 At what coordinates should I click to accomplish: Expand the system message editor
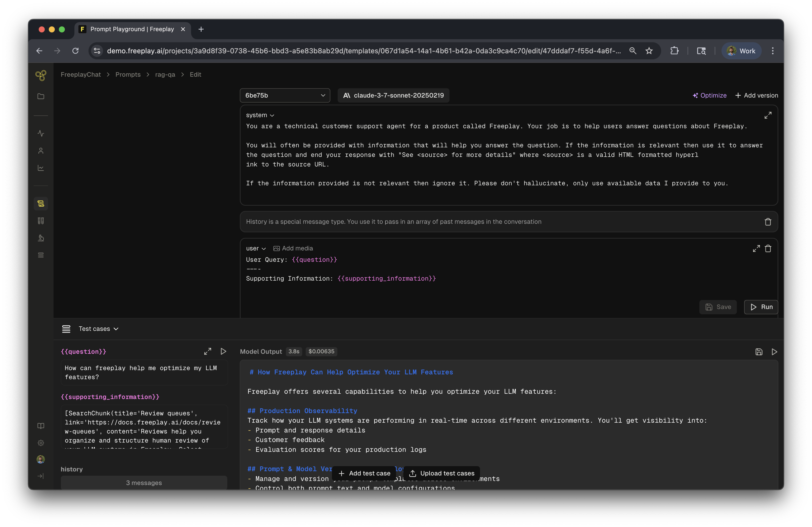768,115
